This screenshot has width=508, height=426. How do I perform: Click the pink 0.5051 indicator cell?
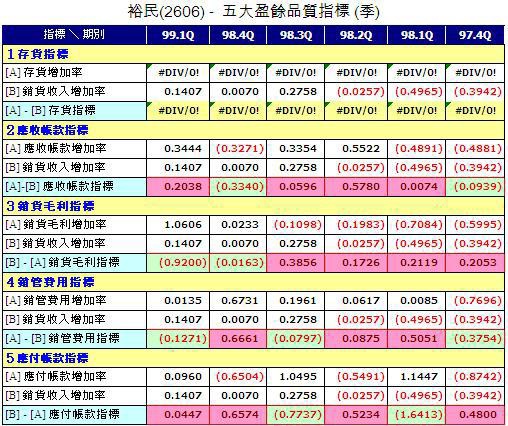click(417, 339)
